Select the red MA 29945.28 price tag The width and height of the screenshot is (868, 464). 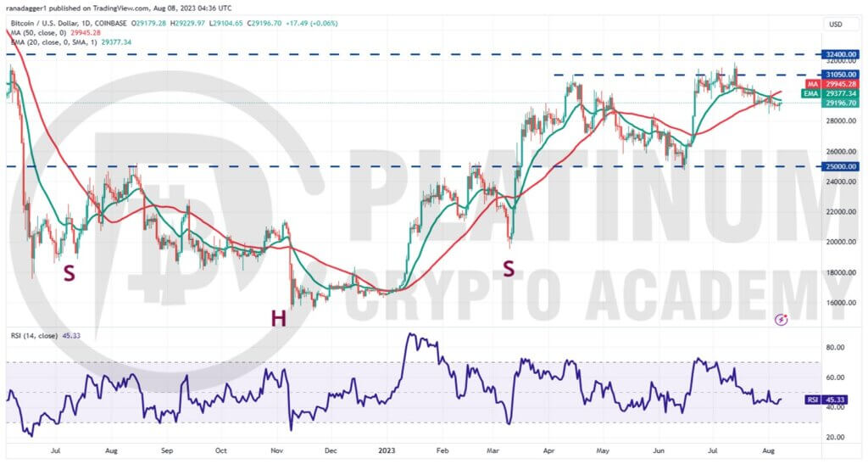coord(832,84)
